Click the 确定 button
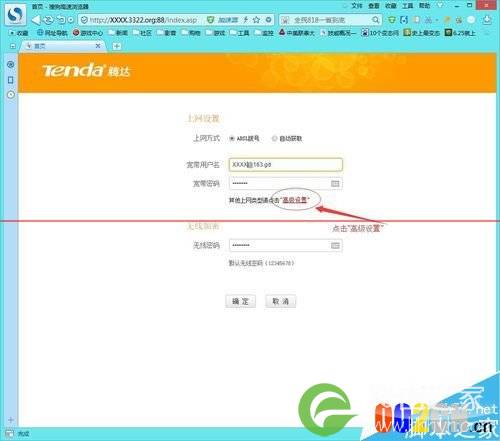 240,301
